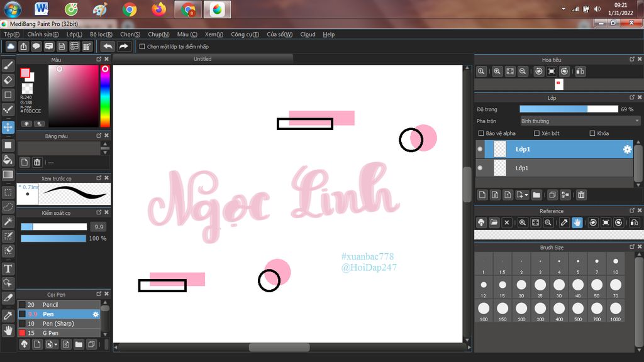
Task: Select the Text tool
Action: click(8, 268)
